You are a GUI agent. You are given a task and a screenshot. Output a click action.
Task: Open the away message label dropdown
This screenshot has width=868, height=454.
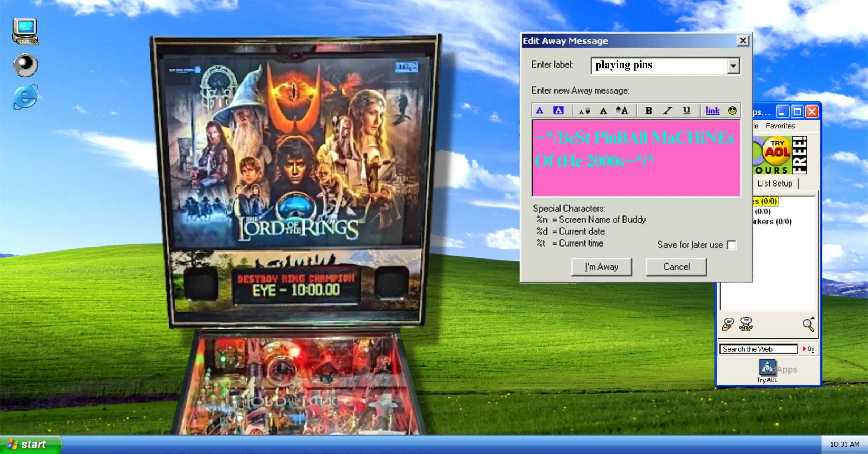[733, 65]
